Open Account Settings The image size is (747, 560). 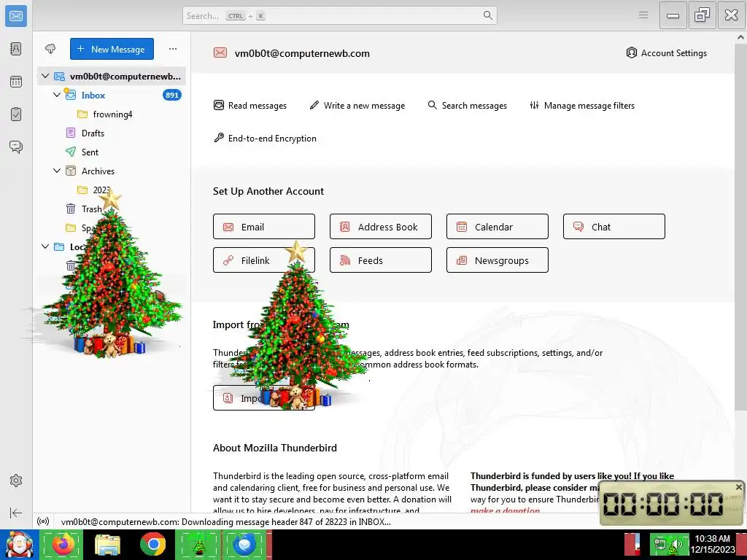(x=666, y=52)
